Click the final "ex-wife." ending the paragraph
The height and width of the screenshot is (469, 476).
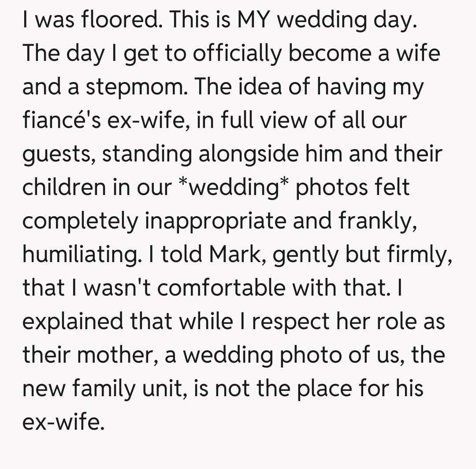63,422
